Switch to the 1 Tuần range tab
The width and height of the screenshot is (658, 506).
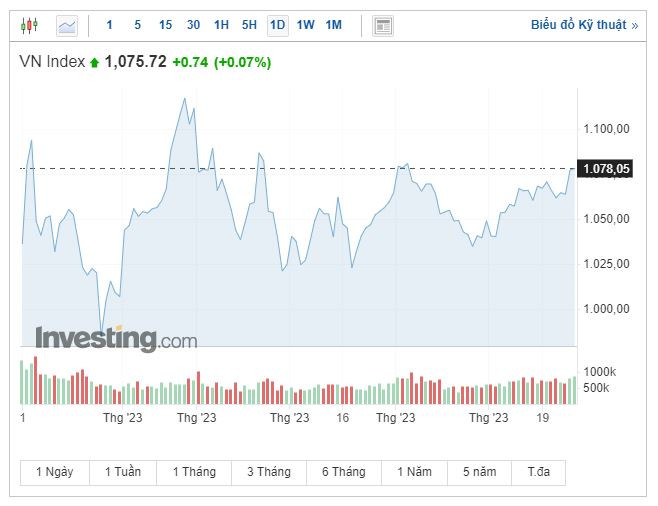pyautogui.click(x=122, y=472)
